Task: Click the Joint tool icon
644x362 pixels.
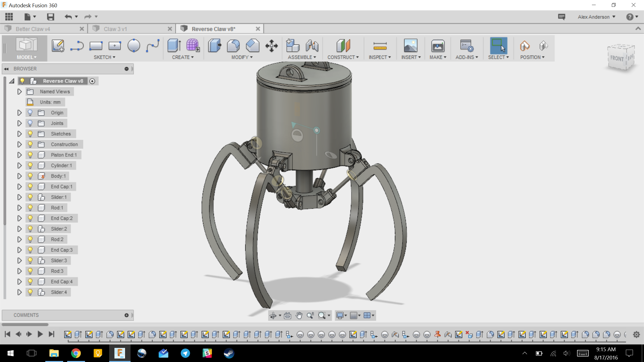Action: pos(312,46)
